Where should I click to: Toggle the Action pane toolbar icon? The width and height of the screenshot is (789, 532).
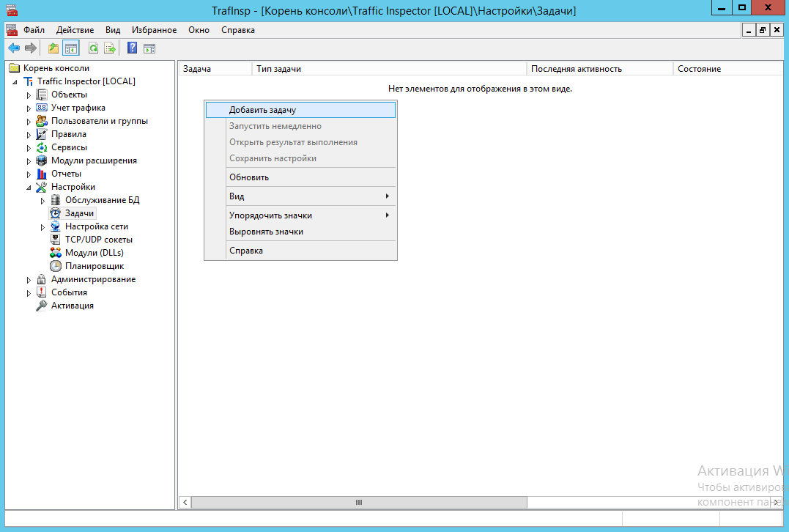(x=149, y=48)
